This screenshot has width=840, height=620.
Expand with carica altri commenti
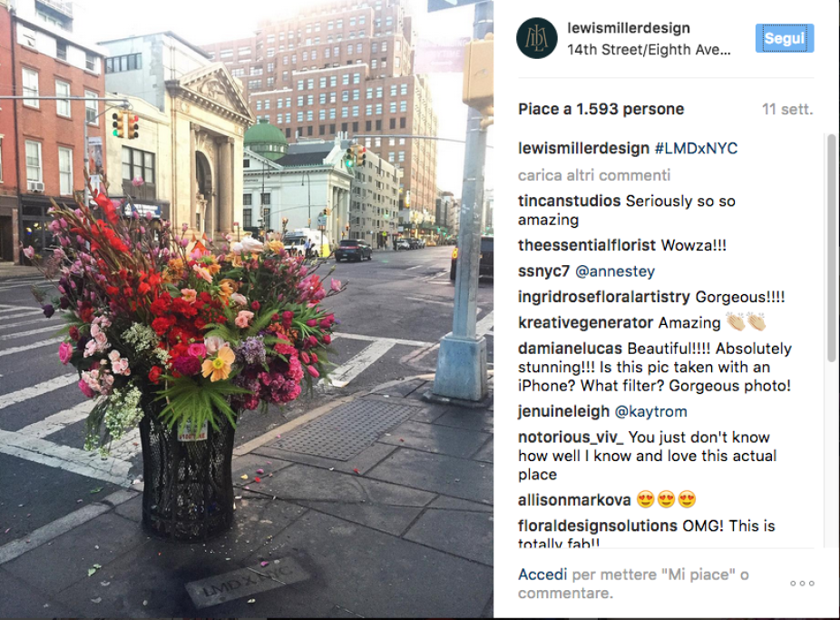(594, 175)
